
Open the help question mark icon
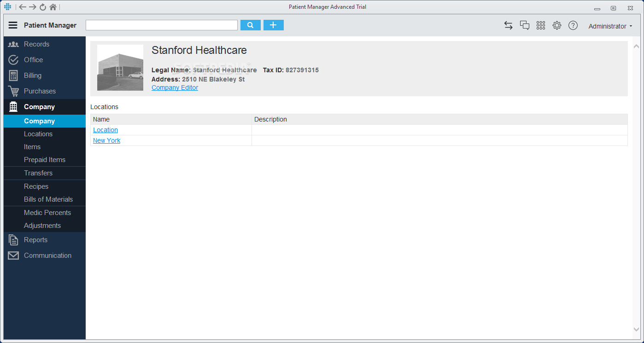[573, 25]
